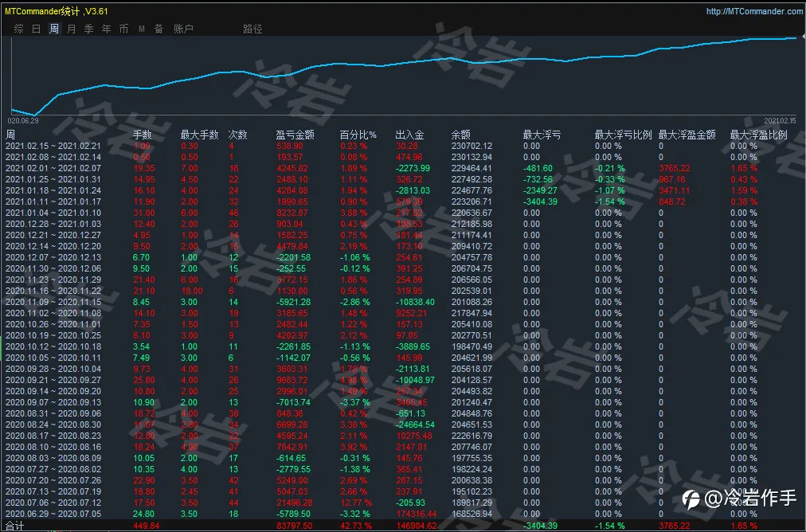Click the 合计 totals row label
This screenshot has width=806, height=532.
(x=14, y=526)
